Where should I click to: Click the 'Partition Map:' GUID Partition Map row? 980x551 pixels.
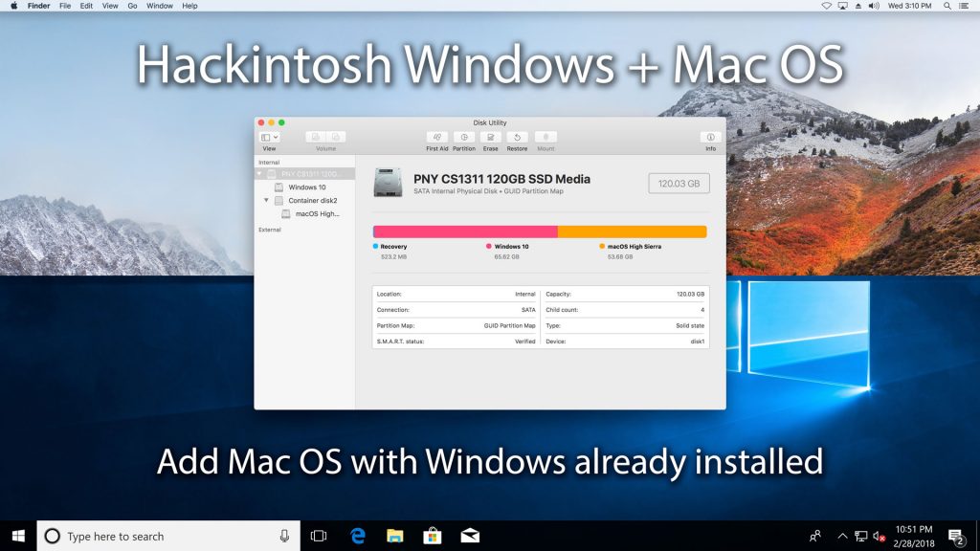(x=457, y=325)
